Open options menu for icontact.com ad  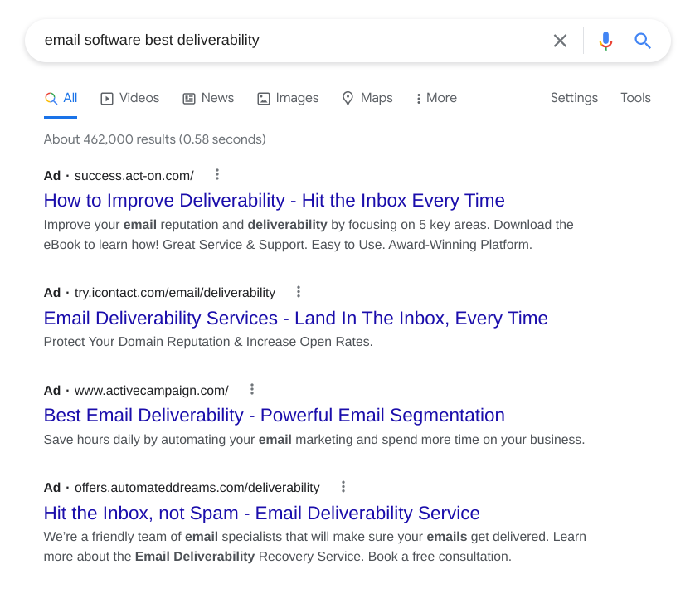point(299,292)
